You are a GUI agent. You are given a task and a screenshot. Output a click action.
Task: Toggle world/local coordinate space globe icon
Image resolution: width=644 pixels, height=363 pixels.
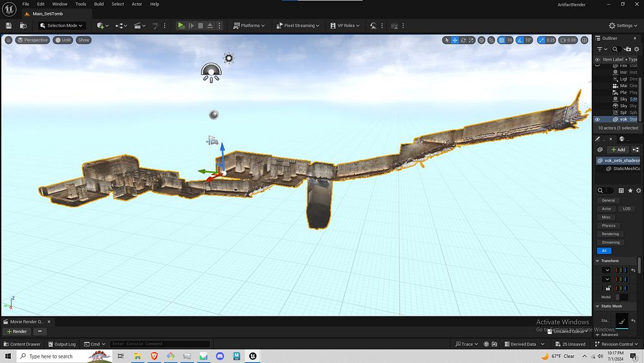[482, 40]
